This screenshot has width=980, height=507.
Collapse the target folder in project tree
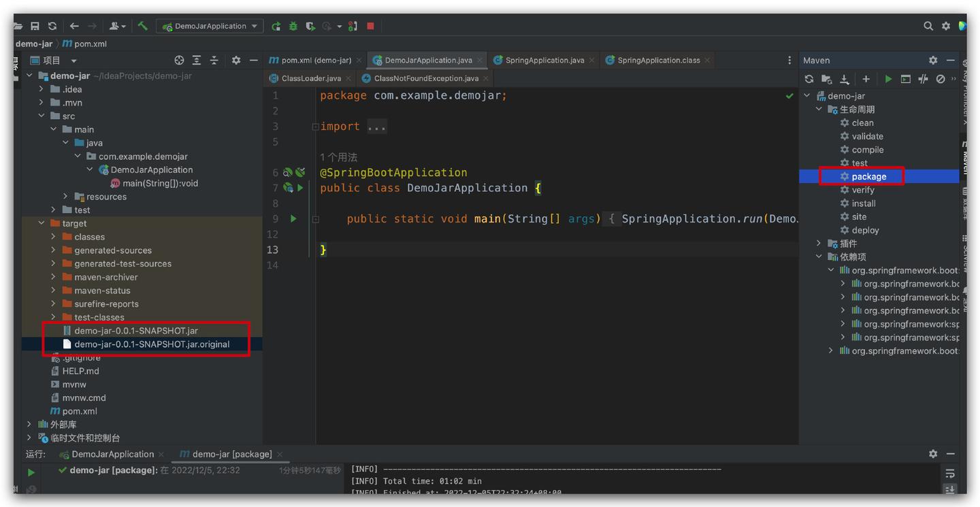click(x=42, y=223)
